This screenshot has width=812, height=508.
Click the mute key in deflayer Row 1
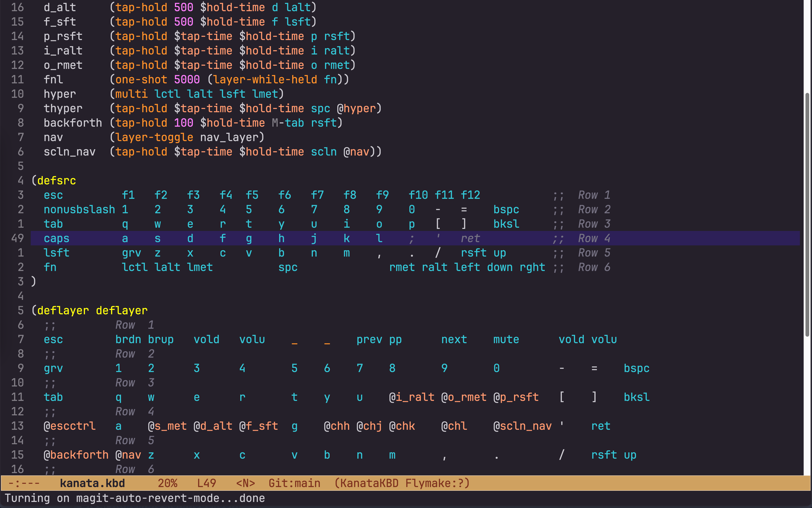point(506,339)
